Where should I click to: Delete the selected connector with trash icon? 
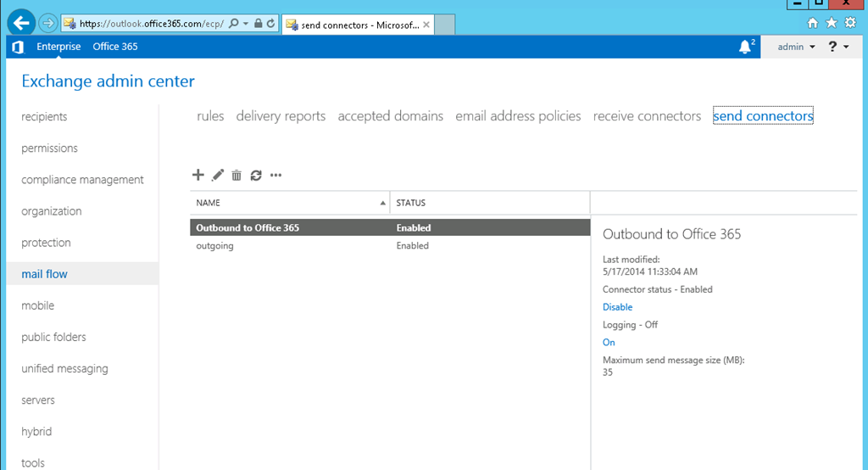point(236,175)
